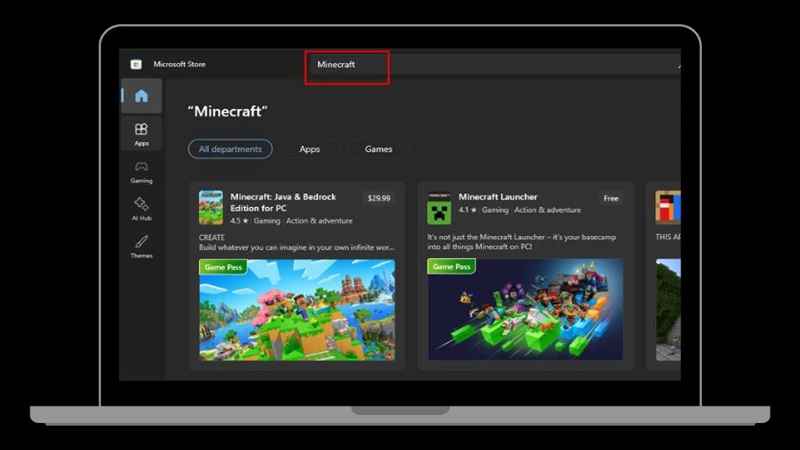This screenshot has height=450, width=800.
Task: Open the Minecraft Launcher title link
Action: click(498, 197)
